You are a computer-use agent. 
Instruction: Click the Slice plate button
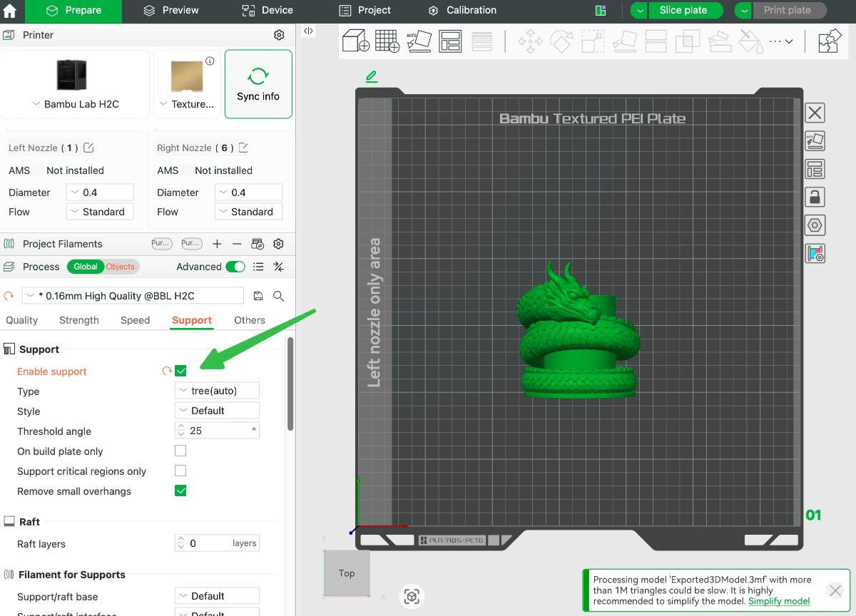(x=683, y=10)
